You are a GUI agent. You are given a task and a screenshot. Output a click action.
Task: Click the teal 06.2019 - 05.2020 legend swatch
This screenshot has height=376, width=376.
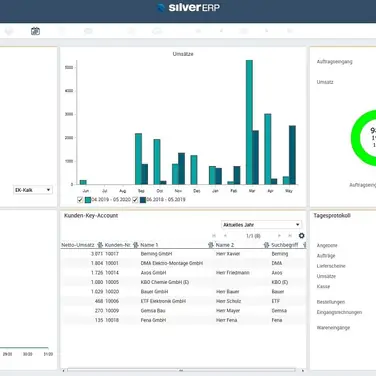(88, 200)
